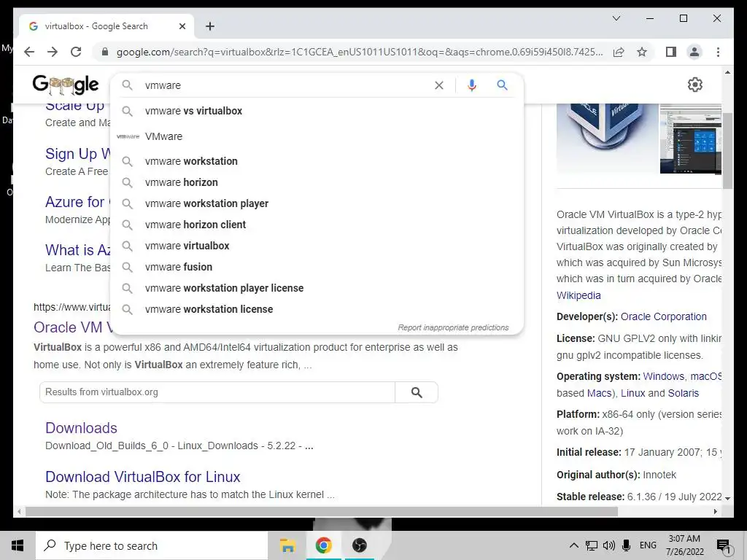The width and height of the screenshot is (747, 560).
Task: Clear the search box text
Action: pos(438,85)
